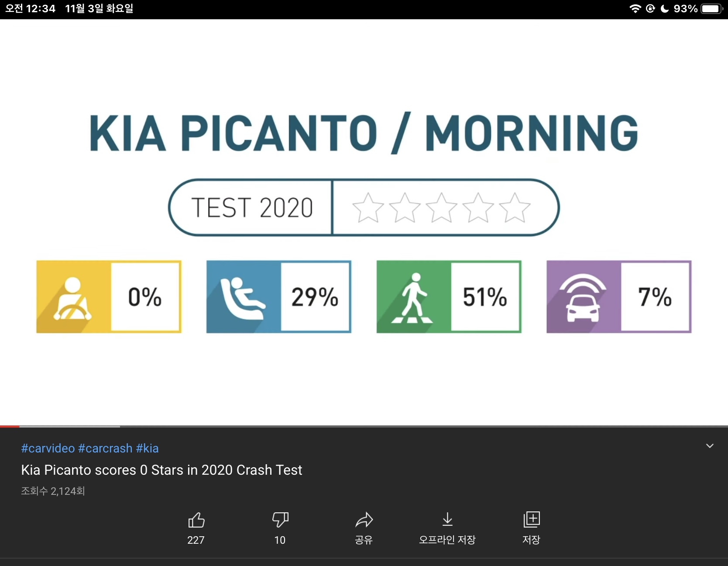Click the share arrow icon

point(364,520)
